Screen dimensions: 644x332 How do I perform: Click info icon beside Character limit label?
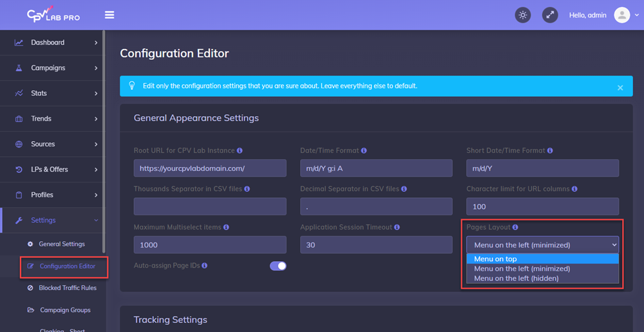coord(574,189)
